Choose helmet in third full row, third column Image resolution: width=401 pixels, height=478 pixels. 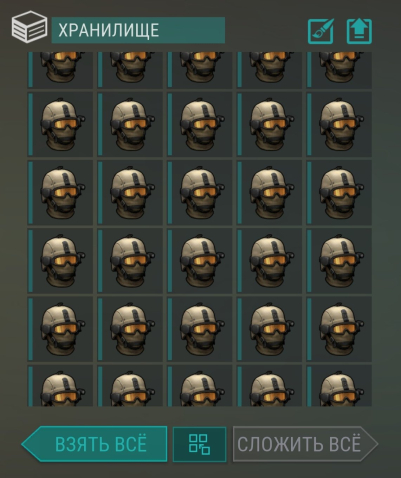pyautogui.click(x=200, y=261)
